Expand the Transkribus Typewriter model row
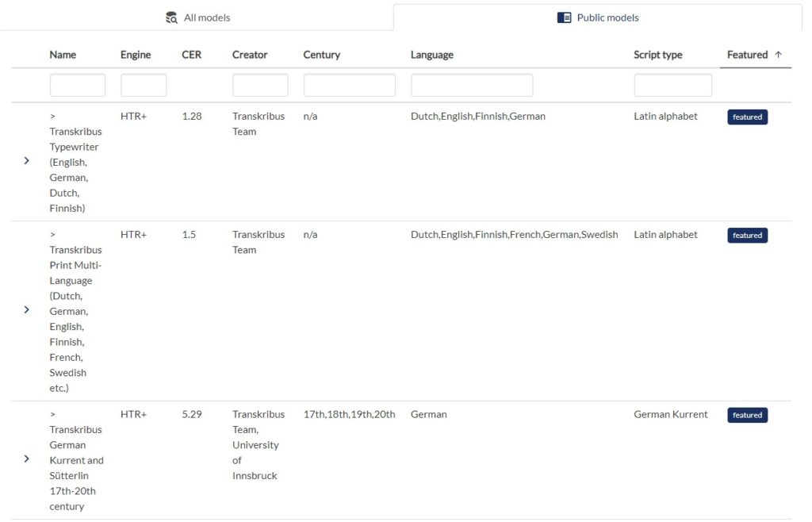 pos(26,161)
